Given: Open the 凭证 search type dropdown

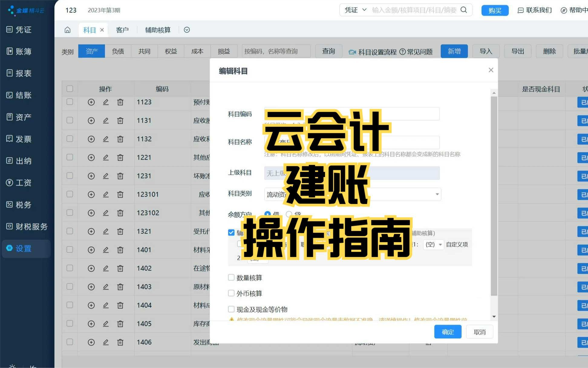Looking at the screenshot, I should (x=356, y=10).
